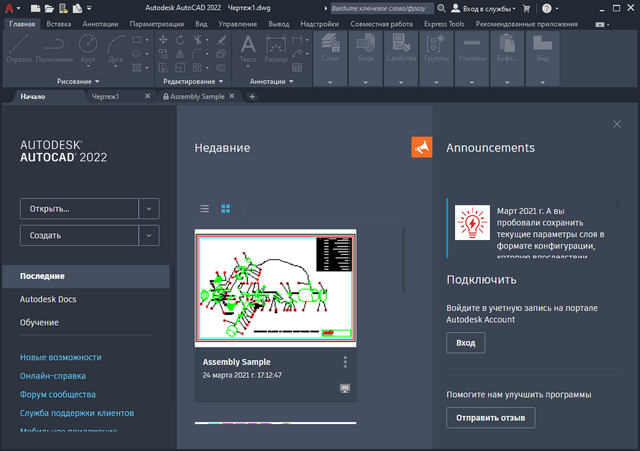
Task: Open the Вставка ribbon tab
Action: (59, 21)
